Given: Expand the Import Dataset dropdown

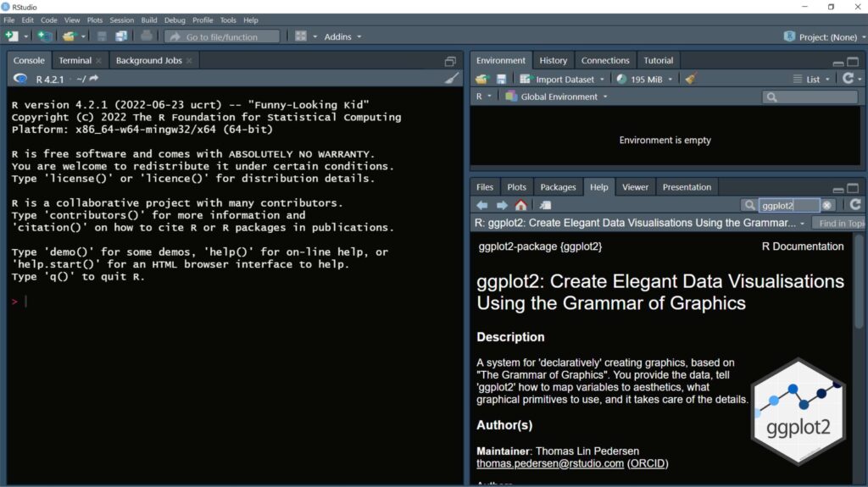Looking at the screenshot, I should 603,80.
